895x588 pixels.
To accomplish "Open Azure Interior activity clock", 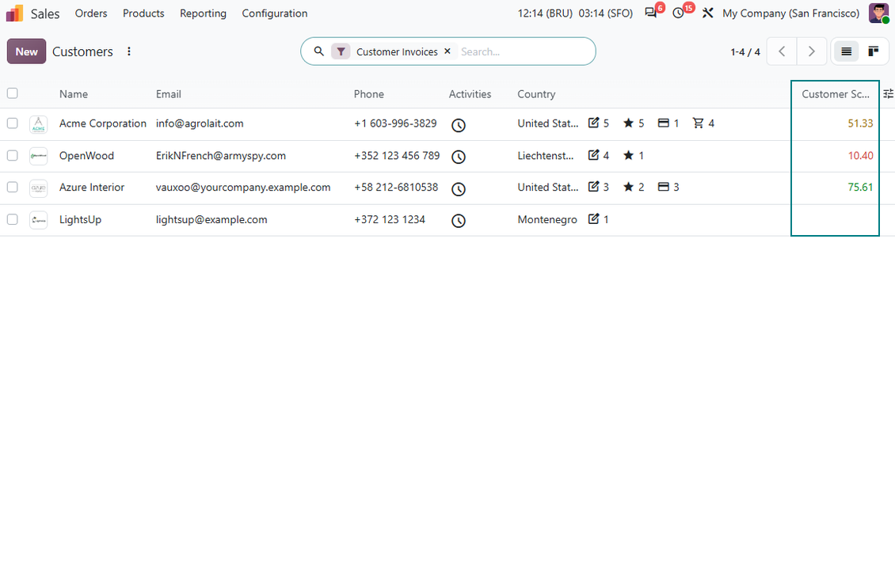I will (459, 189).
